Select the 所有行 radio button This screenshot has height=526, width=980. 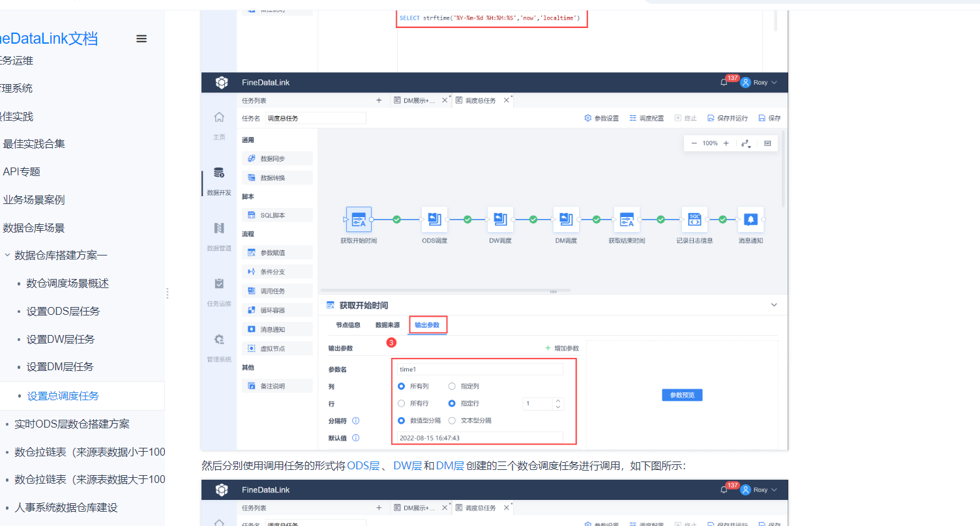(x=402, y=403)
